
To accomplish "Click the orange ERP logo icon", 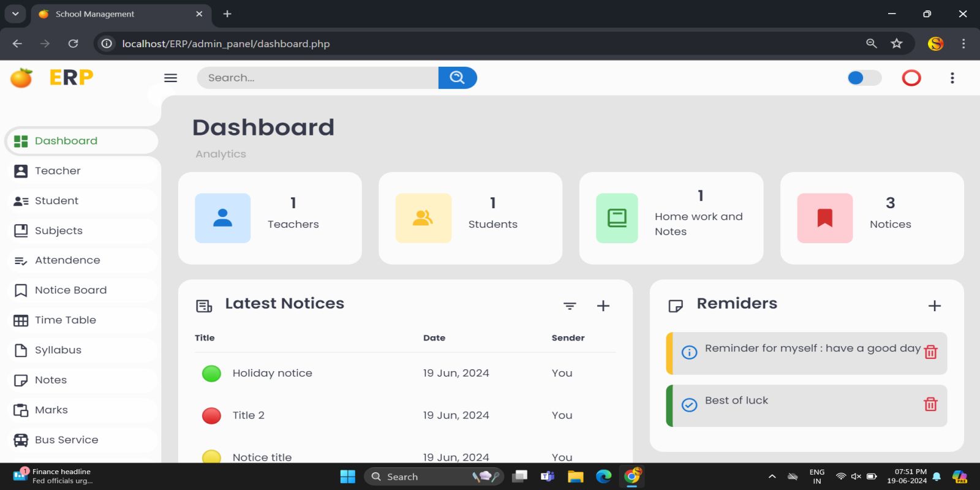I will click(21, 78).
